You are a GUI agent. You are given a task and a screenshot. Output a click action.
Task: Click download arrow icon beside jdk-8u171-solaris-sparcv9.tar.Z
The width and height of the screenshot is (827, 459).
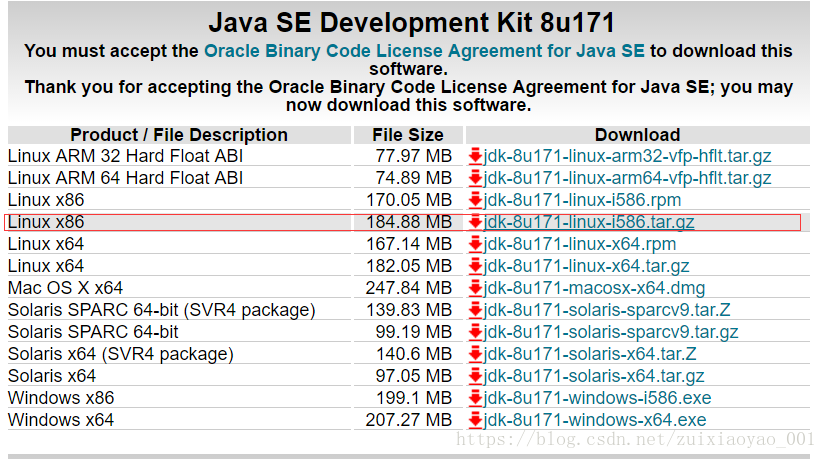click(x=475, y=310)
